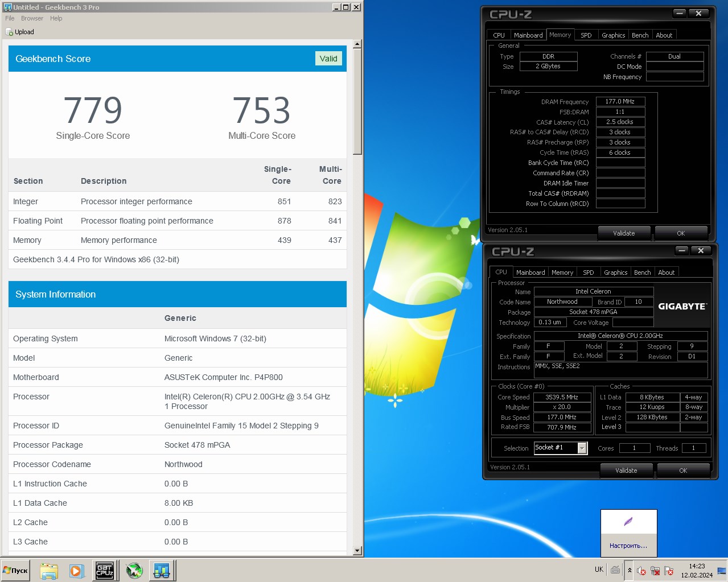Click the Northwood codename value in Geekbench
The image size is (728, 582).
click(x=183, y=464)
